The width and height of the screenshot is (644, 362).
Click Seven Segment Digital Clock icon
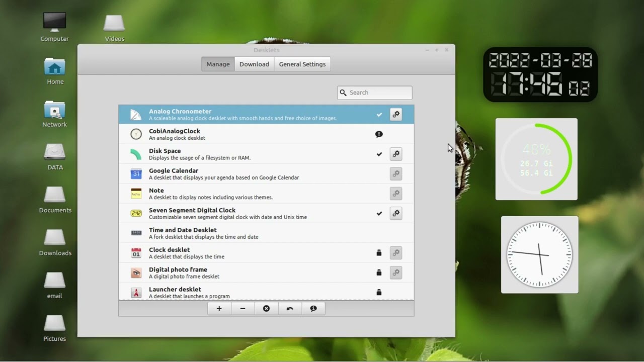[x=136, y=213]
